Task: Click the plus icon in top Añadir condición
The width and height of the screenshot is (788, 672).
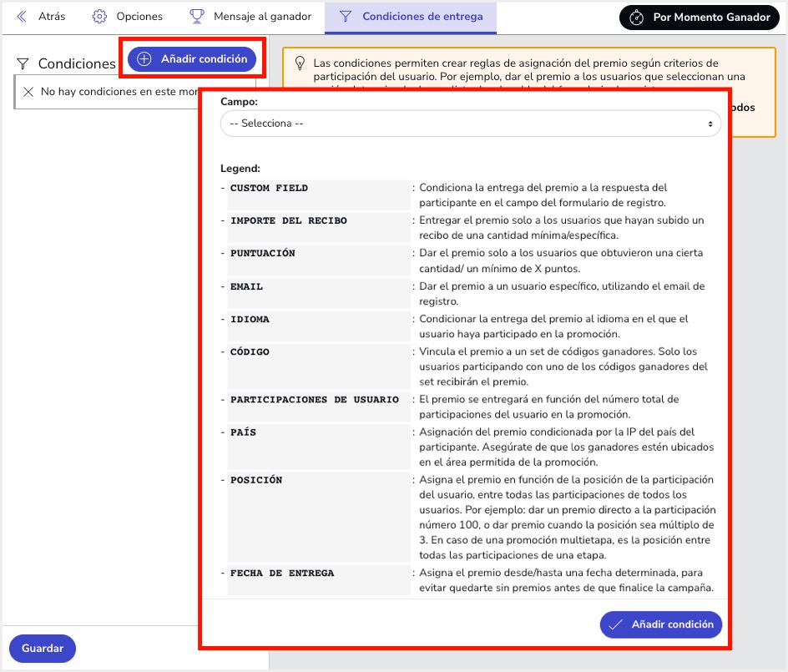Action: 144,59
